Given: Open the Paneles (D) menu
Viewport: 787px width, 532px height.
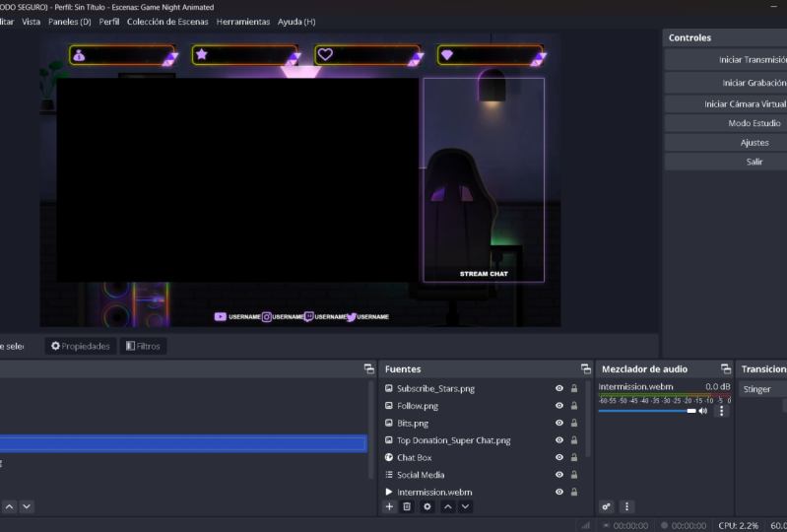Looking at the screenshot, I should [x=70, y=22].
